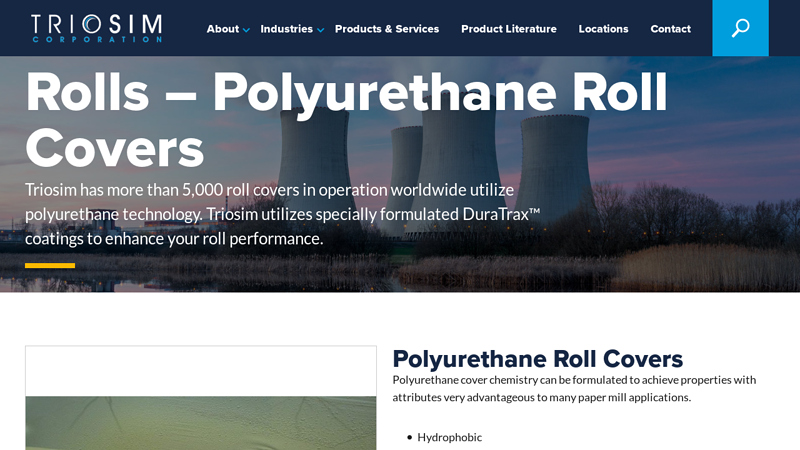800x450 pixels.
Task: Open the About menu item
Action: click(x=222, y=29)
